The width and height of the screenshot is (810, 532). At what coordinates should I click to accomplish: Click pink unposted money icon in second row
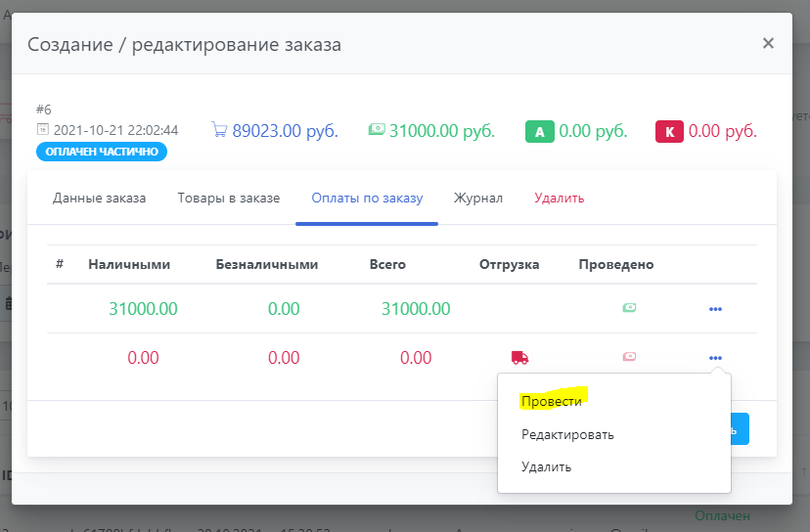630,358
